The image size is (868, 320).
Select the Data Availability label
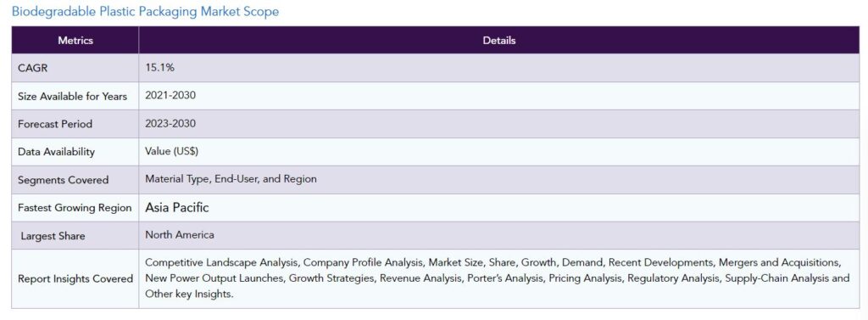(x=56, y=152)
